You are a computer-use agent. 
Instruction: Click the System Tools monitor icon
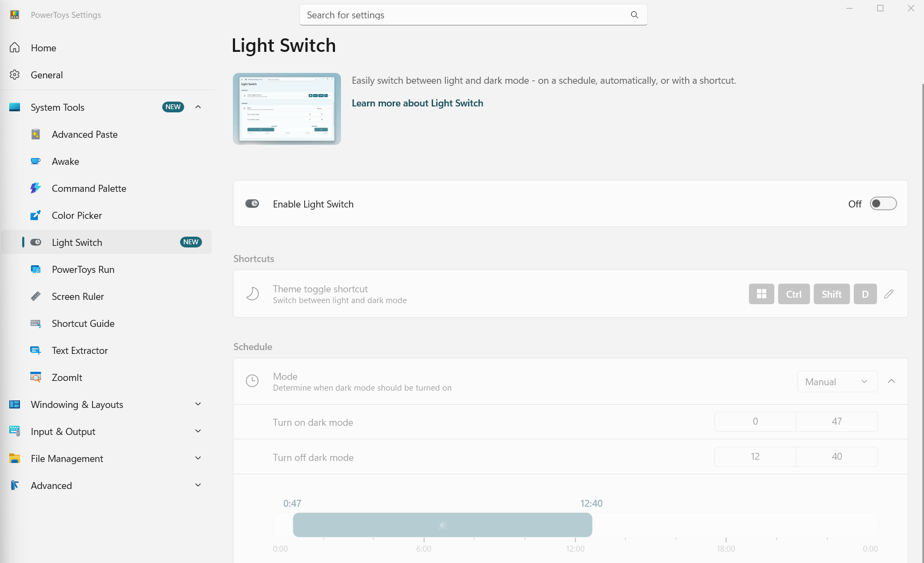click(x=15, y=107)
